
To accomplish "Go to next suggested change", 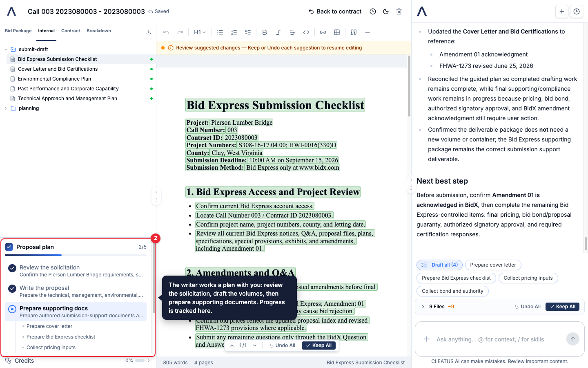I will [255, 346].
